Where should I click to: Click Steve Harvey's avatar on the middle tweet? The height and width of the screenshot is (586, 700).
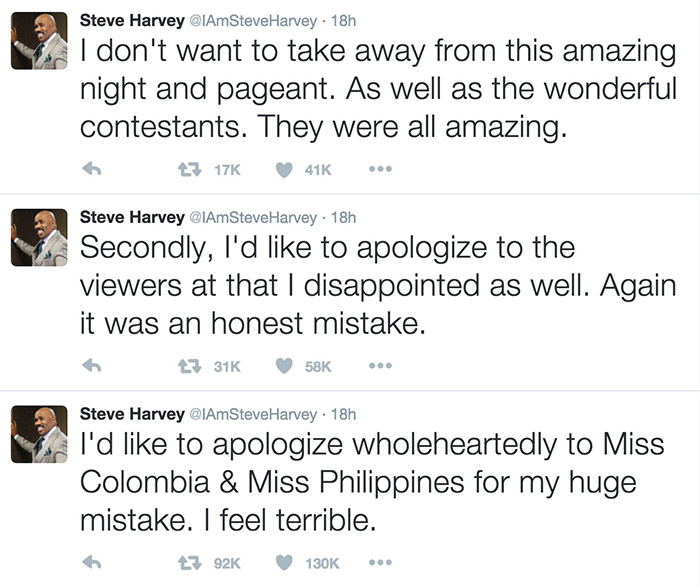coord(39,237)
